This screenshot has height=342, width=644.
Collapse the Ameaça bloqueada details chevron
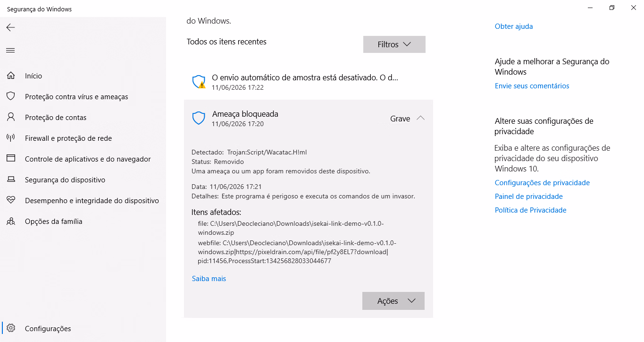tap(421, 118)
